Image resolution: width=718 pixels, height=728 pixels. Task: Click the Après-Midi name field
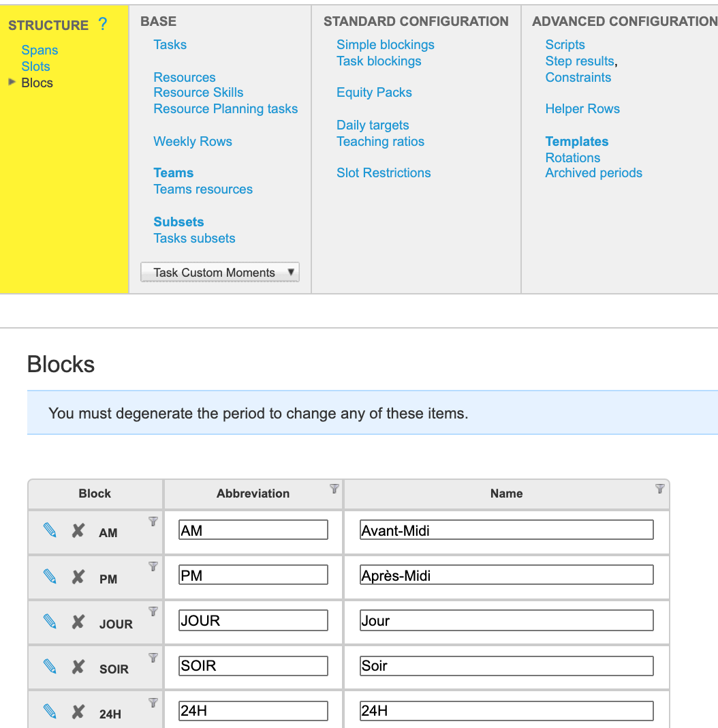tap(506, 575)
